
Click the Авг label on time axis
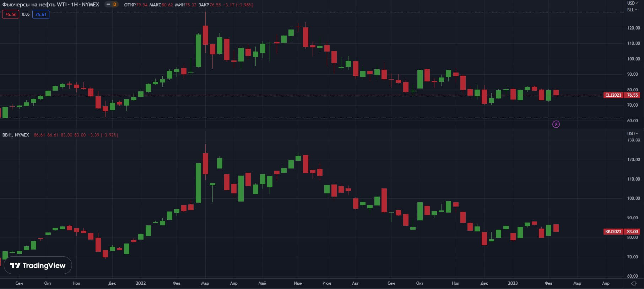tap(355, 283)
